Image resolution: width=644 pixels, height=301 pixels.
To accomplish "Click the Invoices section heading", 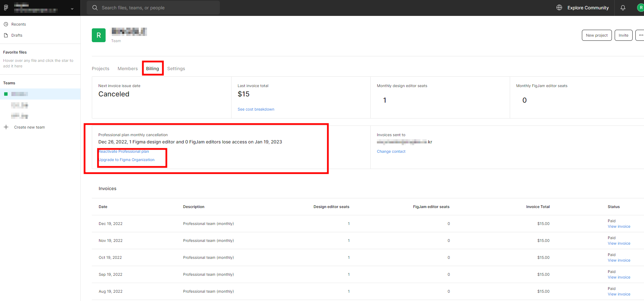I will [107, 189].
